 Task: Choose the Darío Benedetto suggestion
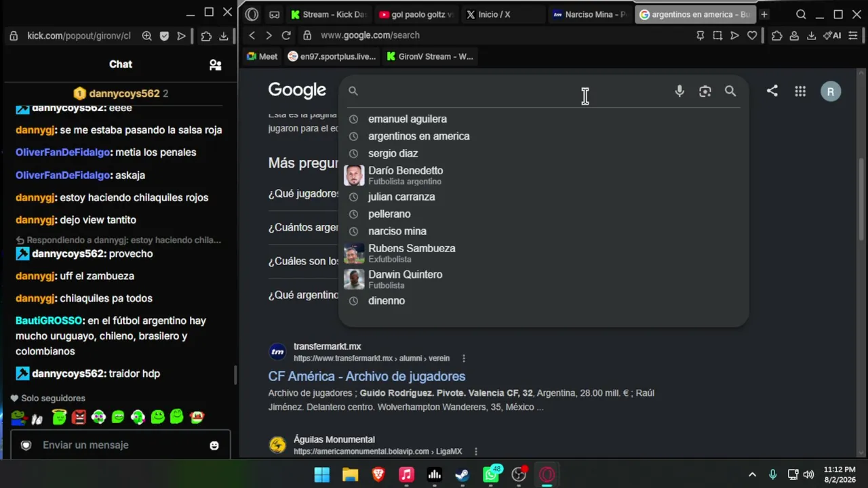542,176
